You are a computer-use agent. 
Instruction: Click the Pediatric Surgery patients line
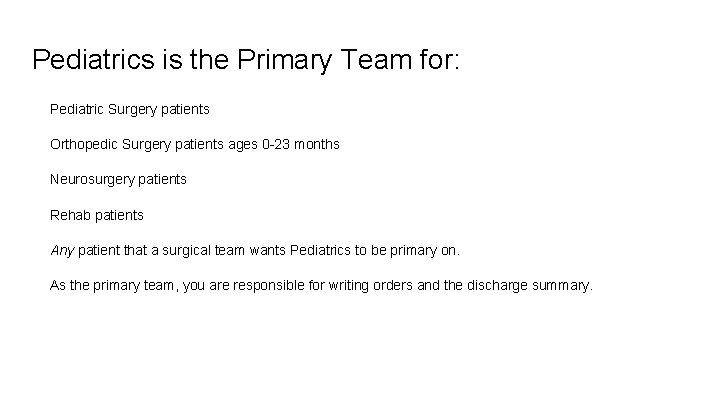click(x=129, y=105)
